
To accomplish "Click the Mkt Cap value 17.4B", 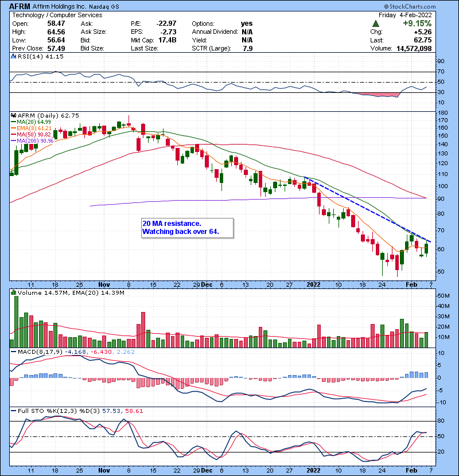I will [167, 40].
